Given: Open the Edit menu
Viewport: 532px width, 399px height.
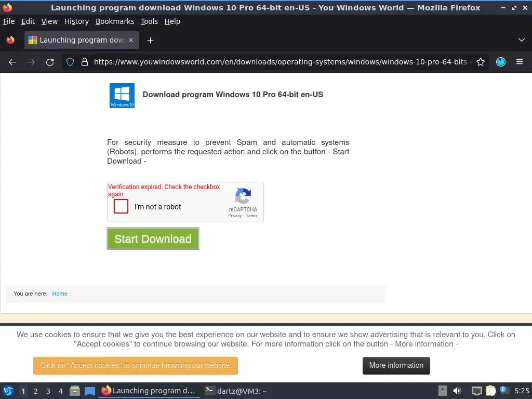Looking at the screenshot, I should pyautogui.click(x=28, y=21).
